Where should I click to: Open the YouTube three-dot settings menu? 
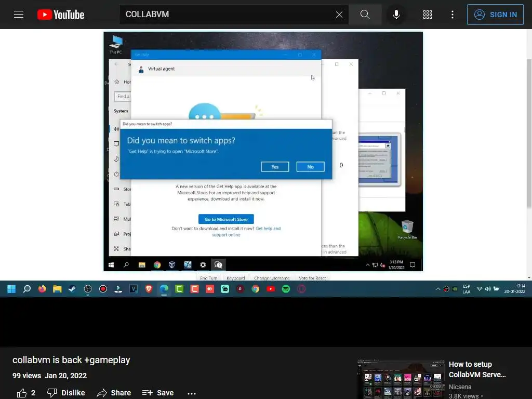[x=453, y=14]
